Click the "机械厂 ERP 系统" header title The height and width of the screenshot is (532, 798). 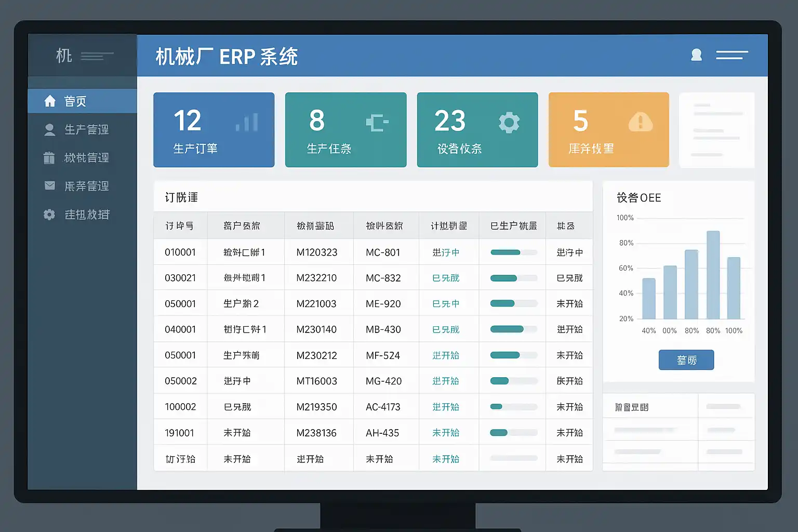point(227,56)
